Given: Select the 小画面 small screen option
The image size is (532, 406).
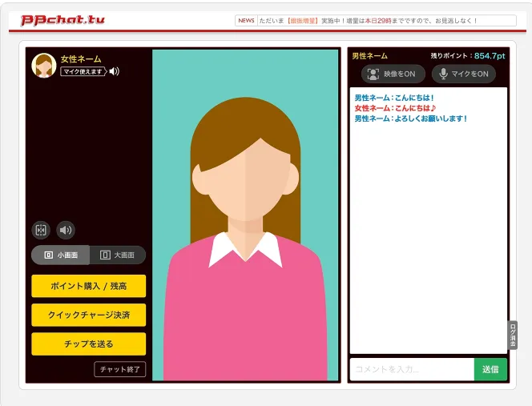Looking at the screenshot, I should [60, 255].
